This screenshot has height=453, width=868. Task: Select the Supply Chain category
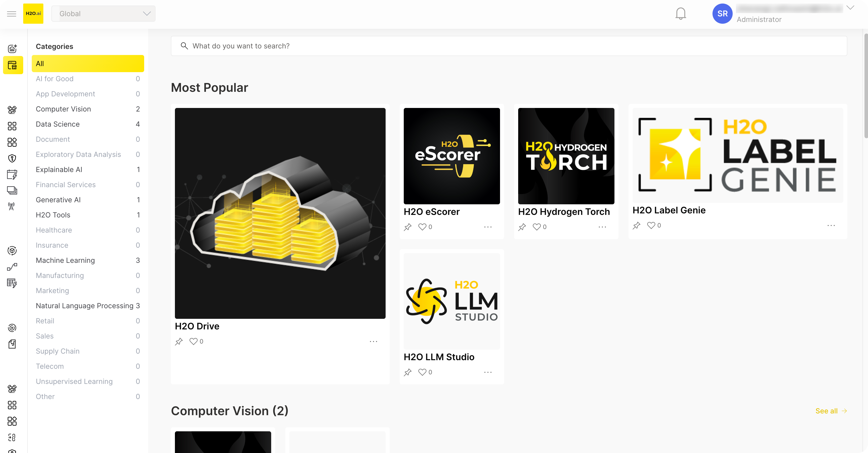coord(88,351)
